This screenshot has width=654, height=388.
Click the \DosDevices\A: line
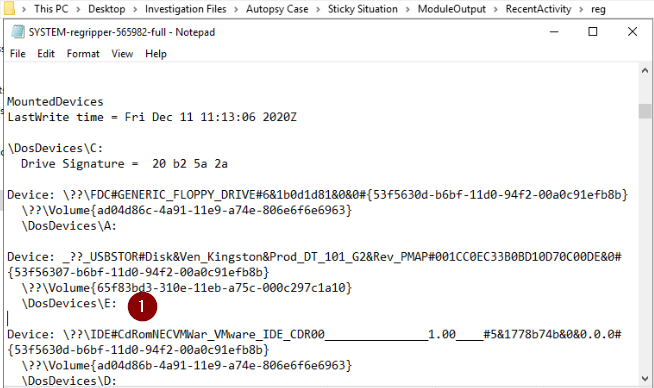pyautogui.click(x=69, y=226)
